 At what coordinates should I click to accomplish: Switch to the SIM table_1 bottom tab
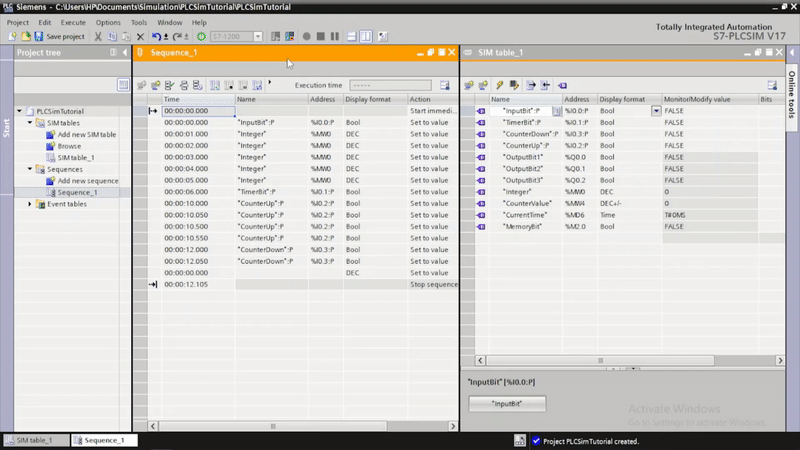pyautogui.click(x=34, y=440)
